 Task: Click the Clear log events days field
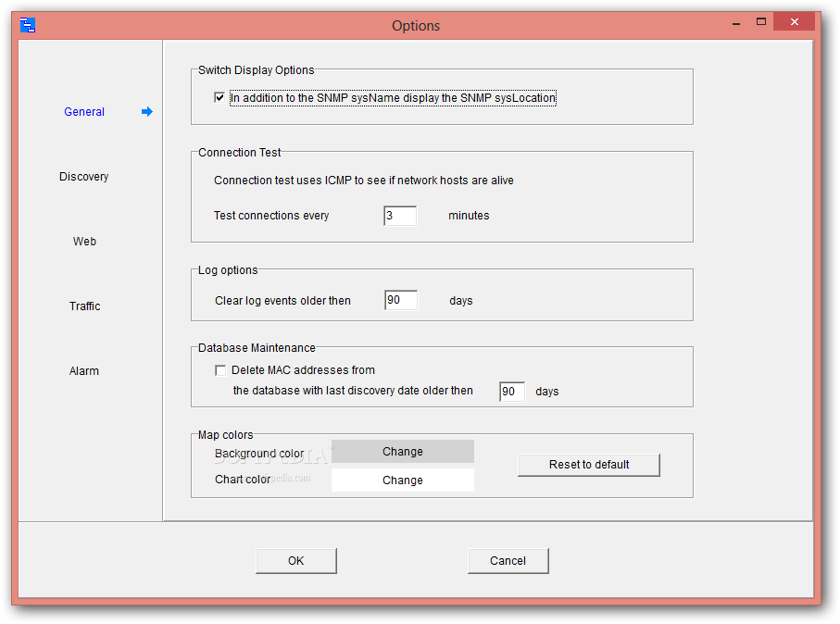[401, 300]
